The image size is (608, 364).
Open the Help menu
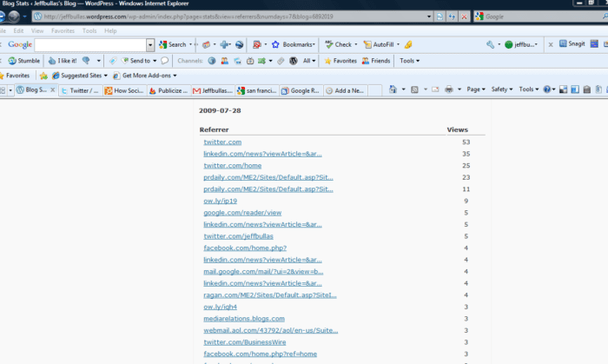click(110, 30)
